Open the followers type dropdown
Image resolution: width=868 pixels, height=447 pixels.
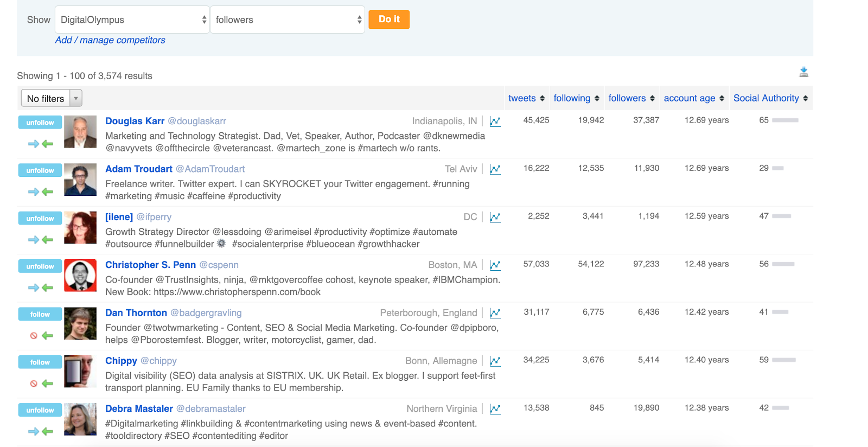tap(288, 20)
